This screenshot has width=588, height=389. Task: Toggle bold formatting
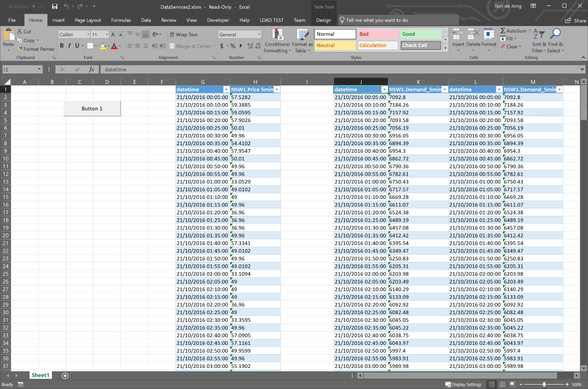[62, 46]
